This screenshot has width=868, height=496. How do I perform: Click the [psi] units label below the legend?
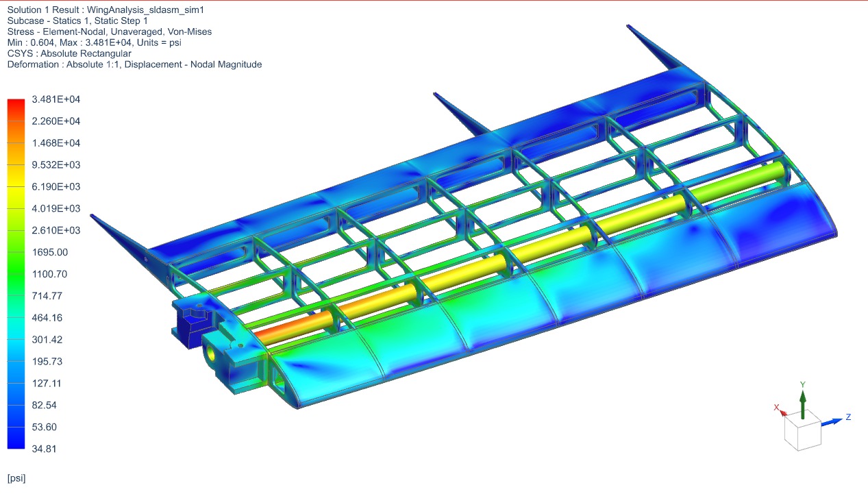[16, 478]
